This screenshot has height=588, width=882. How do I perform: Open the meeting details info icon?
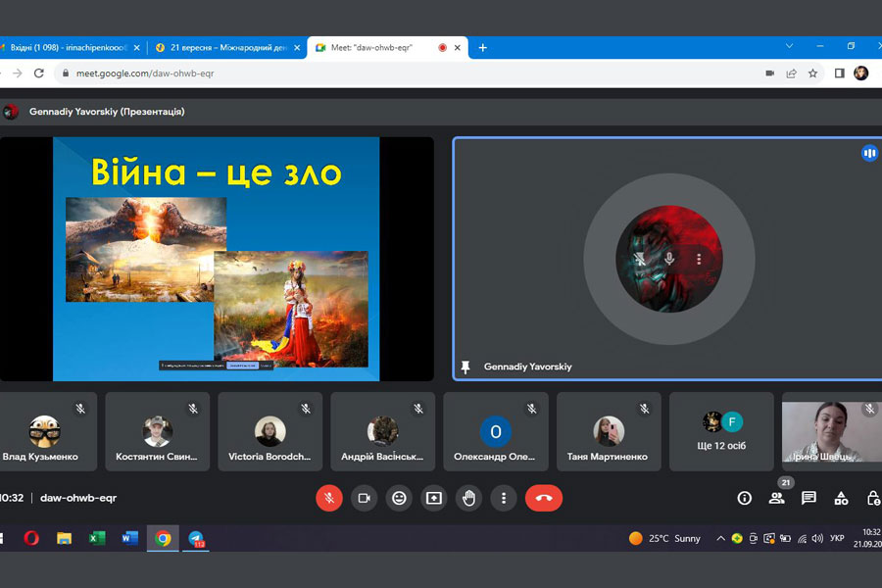tap(744, 498)
